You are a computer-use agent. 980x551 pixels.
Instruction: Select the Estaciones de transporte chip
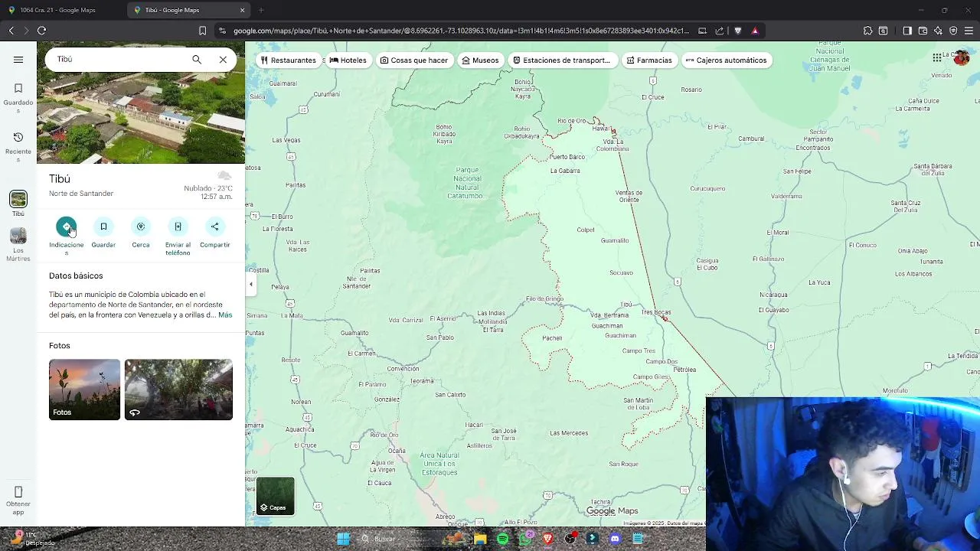[562, 60]
